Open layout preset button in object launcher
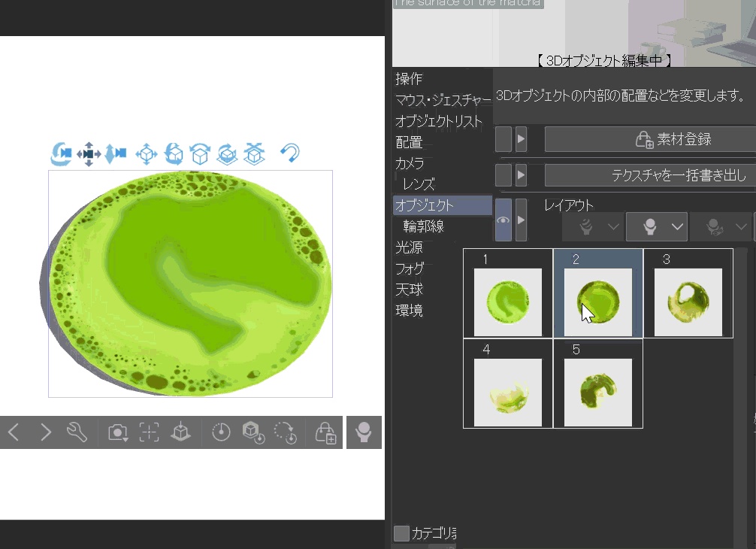 tap(364, 432)
